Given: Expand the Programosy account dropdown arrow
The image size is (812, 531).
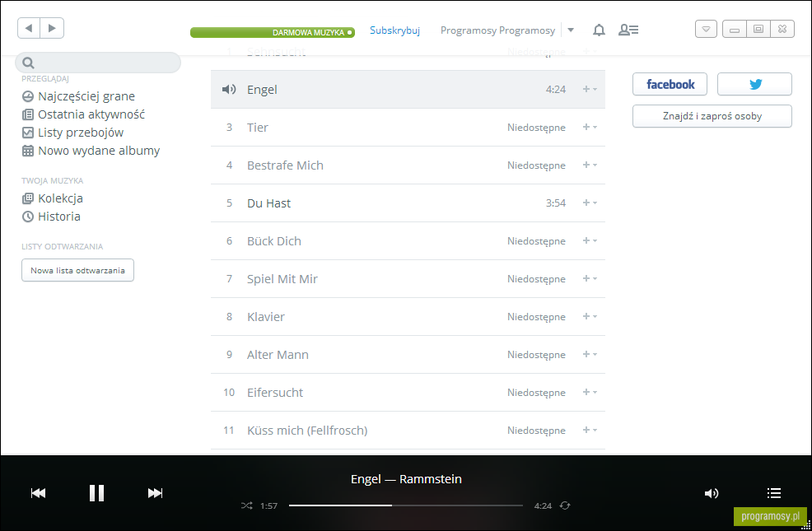Looking at the screenshot, I should 571,30.
